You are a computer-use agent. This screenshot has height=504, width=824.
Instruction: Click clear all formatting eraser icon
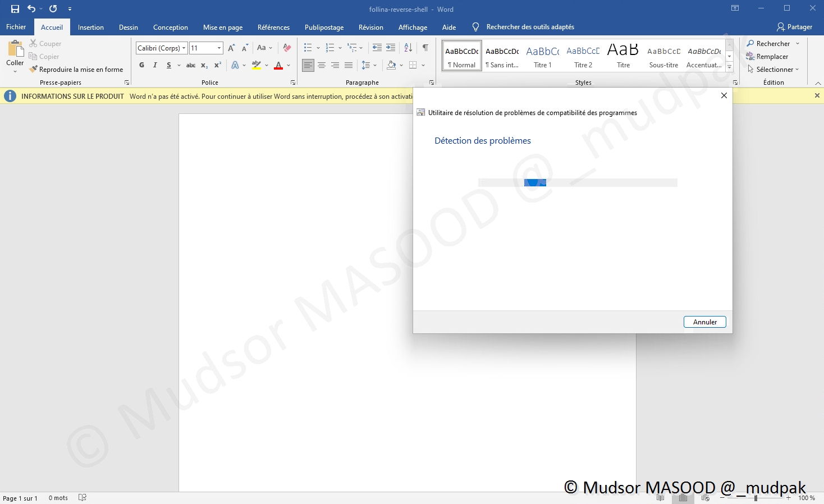coord(287,48)
